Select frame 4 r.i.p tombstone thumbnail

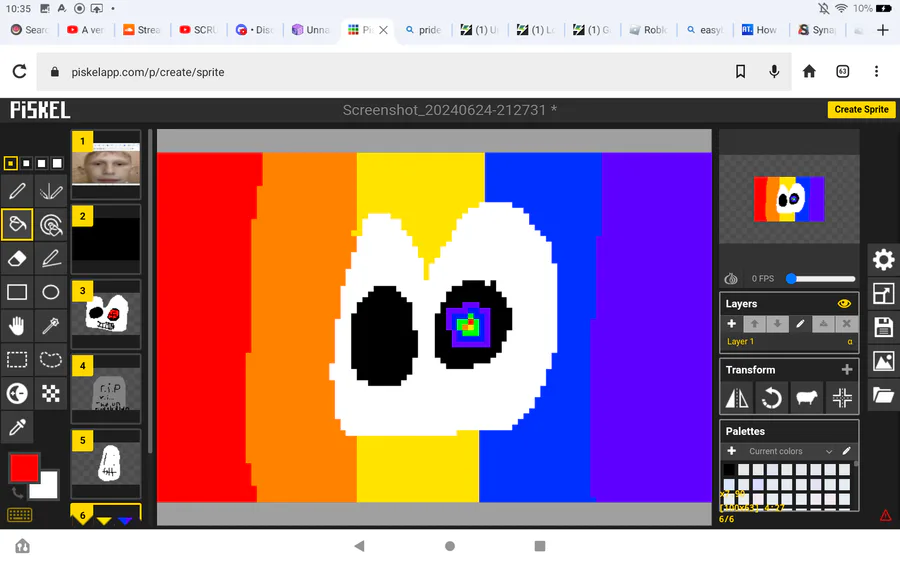[x=106, y=389]
